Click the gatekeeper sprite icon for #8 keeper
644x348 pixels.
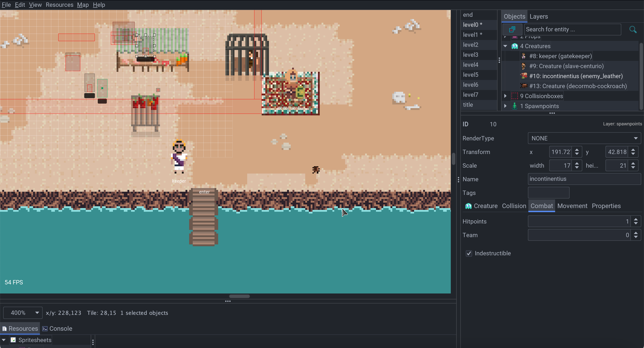tap(524, 56)
